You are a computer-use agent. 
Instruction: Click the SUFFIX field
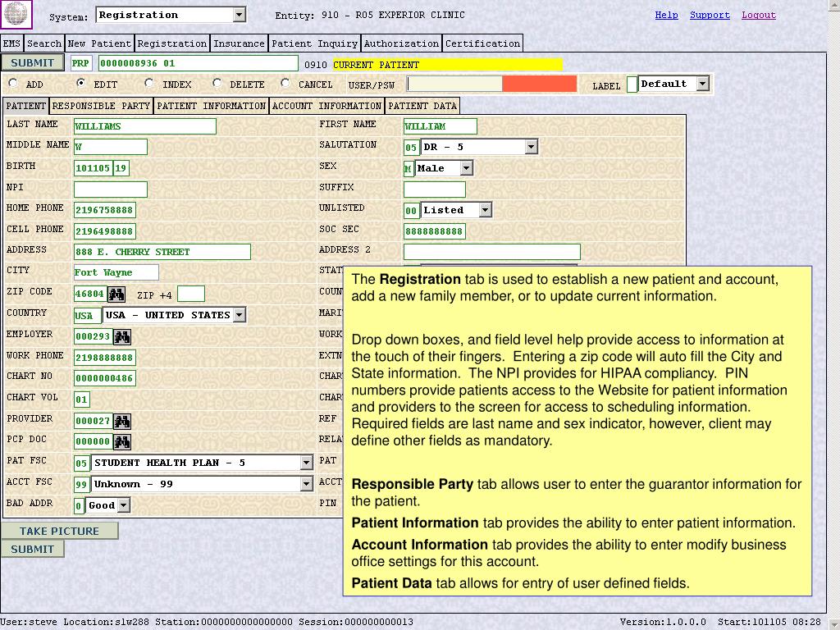point(435,189)
